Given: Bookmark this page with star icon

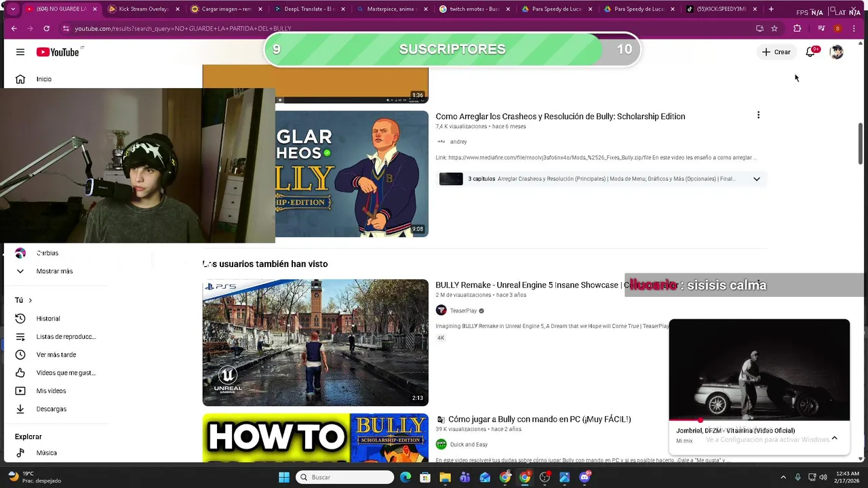Looking at the screenshot, I should [x=774, y=28].
